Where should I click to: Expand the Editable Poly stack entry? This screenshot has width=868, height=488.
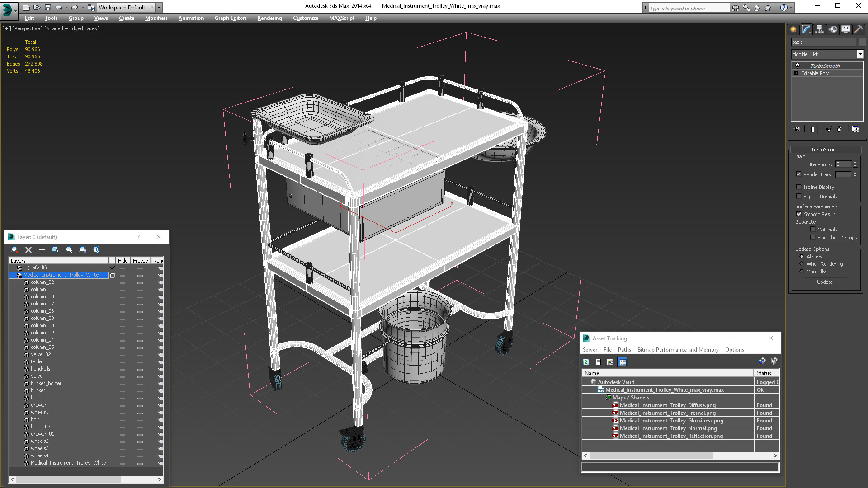tap(797, 73)
